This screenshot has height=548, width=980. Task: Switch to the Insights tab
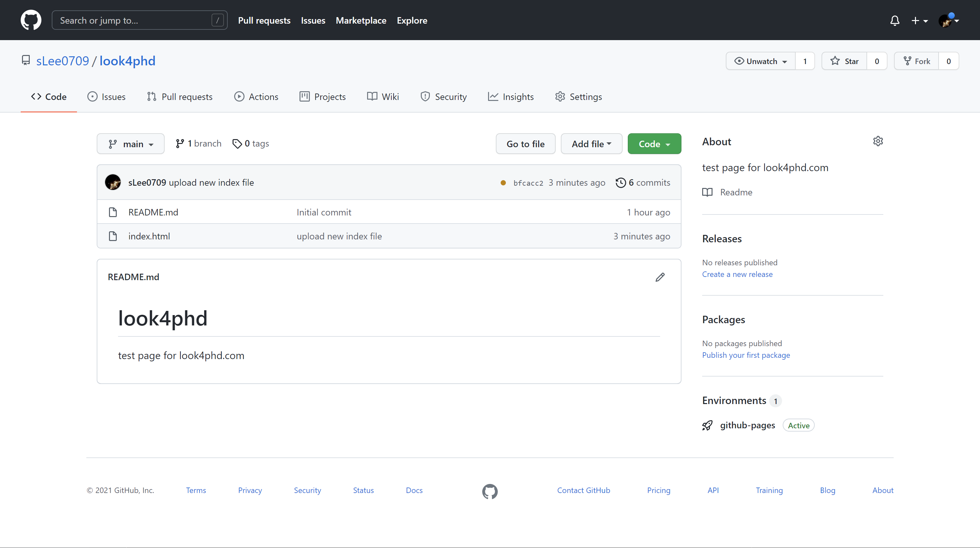tap(511, 97)
